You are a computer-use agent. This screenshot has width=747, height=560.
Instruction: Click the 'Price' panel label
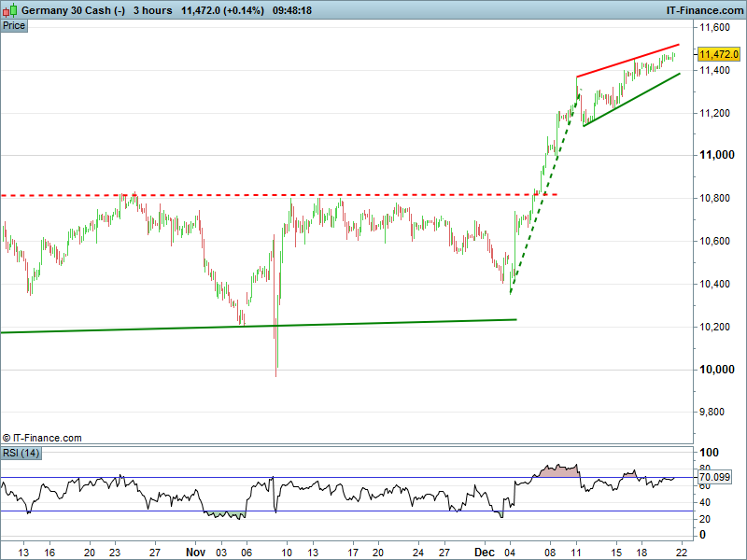pos(14,26)
